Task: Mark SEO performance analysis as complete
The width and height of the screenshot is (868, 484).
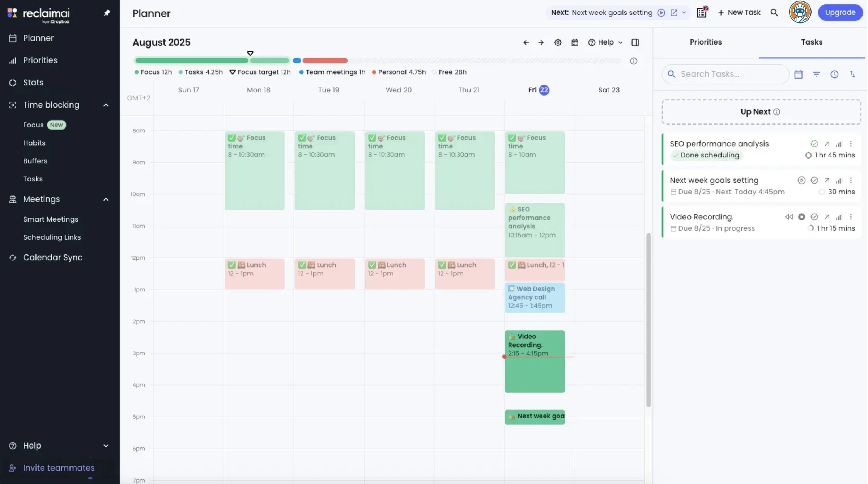Action: [814, 144]
